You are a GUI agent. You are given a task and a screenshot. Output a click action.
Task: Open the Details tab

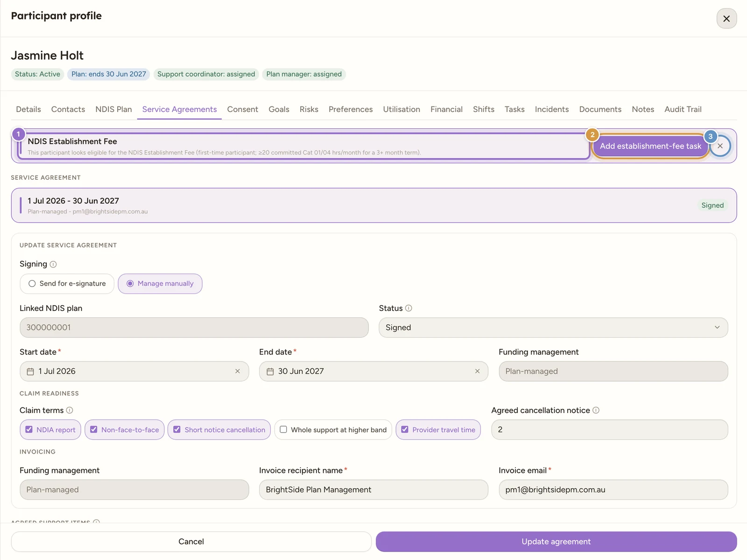[28, 109]
